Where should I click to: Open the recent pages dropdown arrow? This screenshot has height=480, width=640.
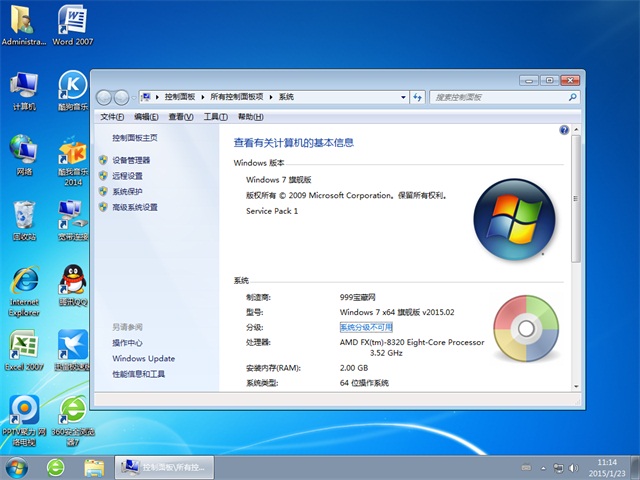pos(133,98)
